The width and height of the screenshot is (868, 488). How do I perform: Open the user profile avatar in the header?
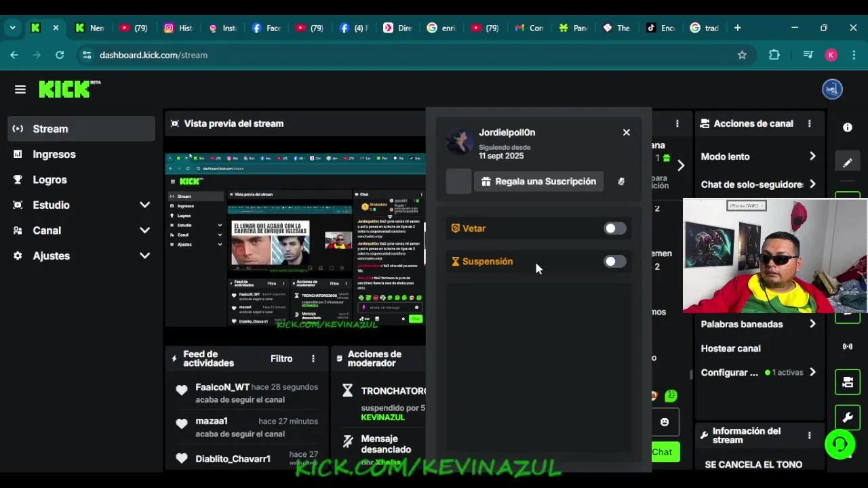click(x=832, y=89)
